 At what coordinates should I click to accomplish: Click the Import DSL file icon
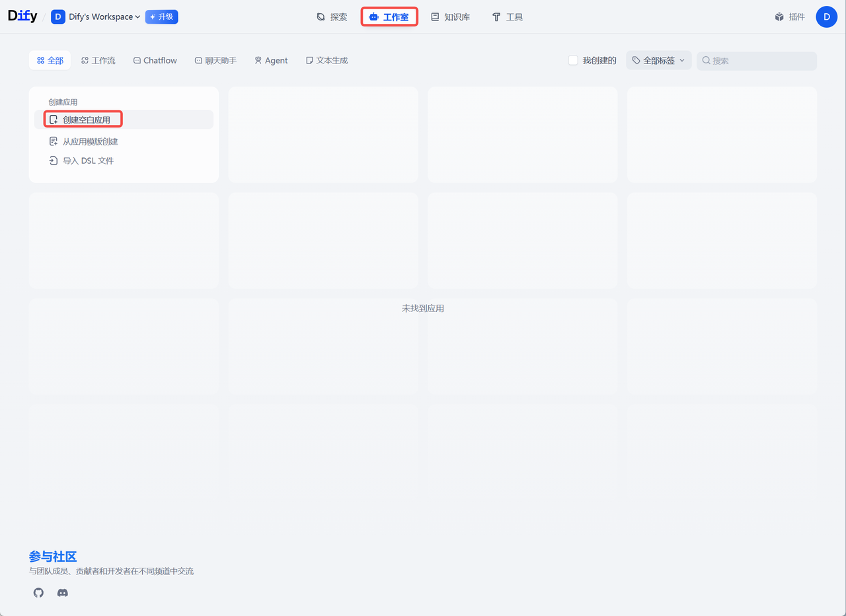click(54, 161)
